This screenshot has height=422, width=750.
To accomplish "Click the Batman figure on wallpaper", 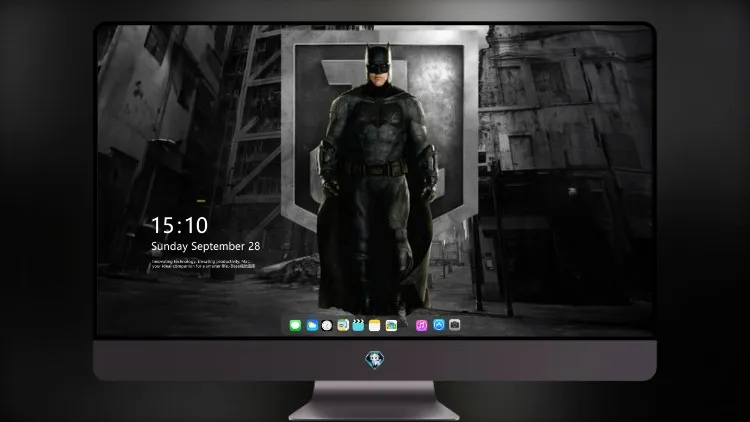I will tap(377, 179).
